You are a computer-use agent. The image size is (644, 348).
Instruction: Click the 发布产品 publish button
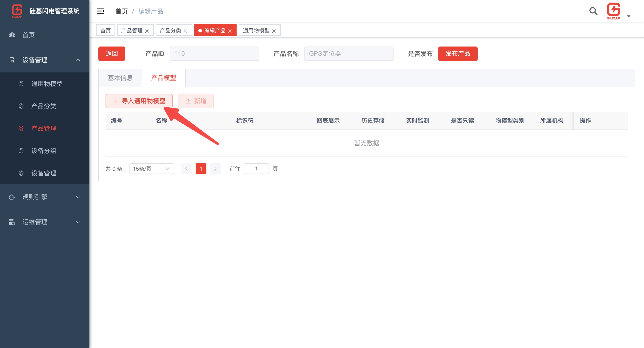458,53
